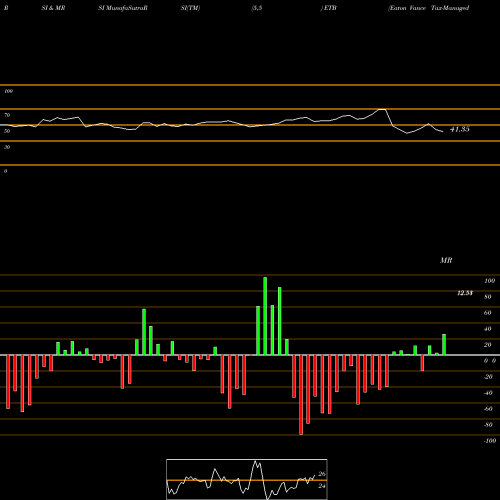
Task: Click the 26 label in mini chart
Action: pyautogui.click(x=322, y=474)
